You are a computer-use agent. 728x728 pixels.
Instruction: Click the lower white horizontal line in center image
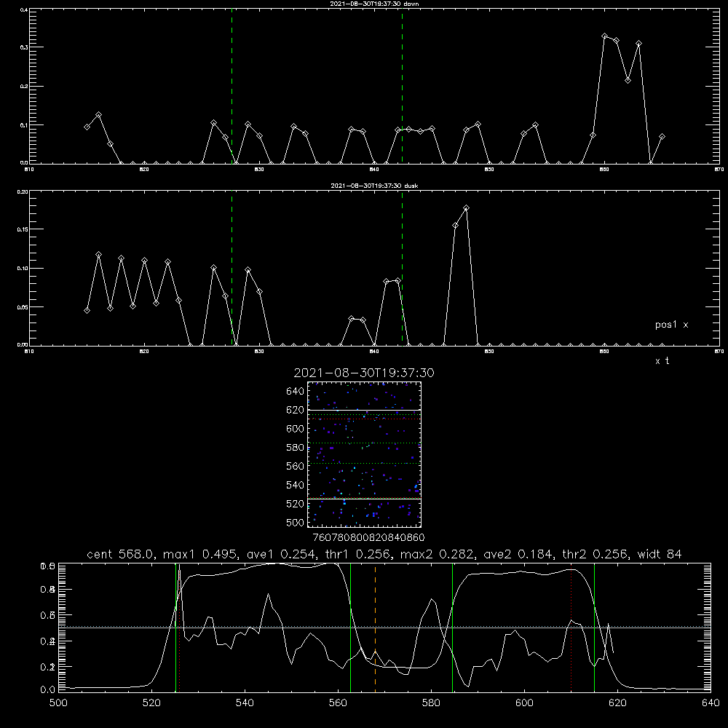tap(364, 499)
